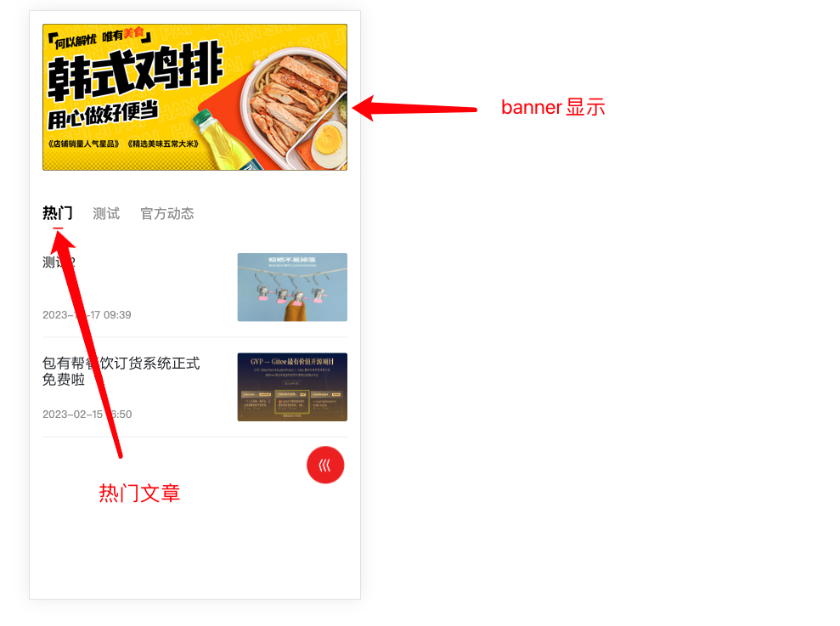Switch to the 测试 tab
The height and width of the screenshot is (626, 840).
point(106,213)
